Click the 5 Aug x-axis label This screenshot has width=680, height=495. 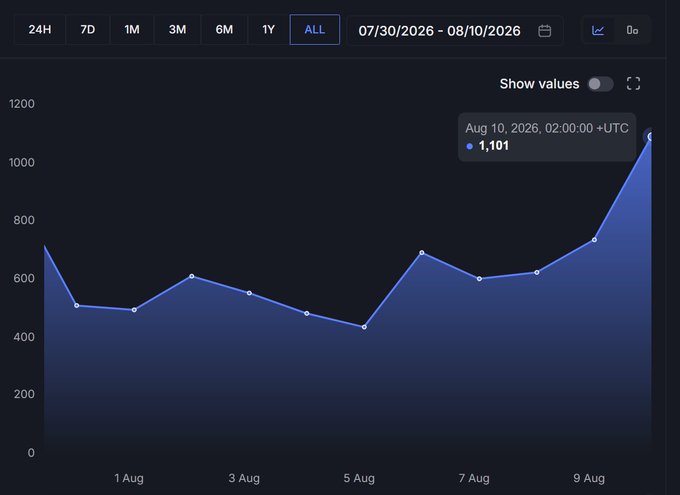coord(359,478)
